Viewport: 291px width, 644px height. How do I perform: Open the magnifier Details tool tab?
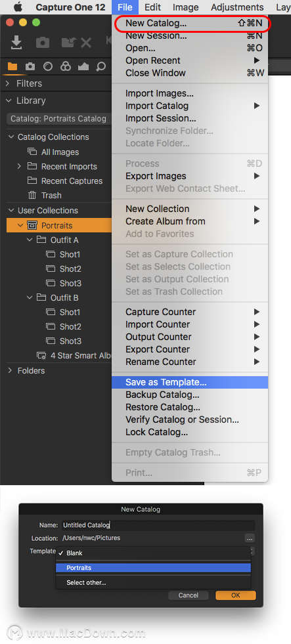[x=101, y=66]
